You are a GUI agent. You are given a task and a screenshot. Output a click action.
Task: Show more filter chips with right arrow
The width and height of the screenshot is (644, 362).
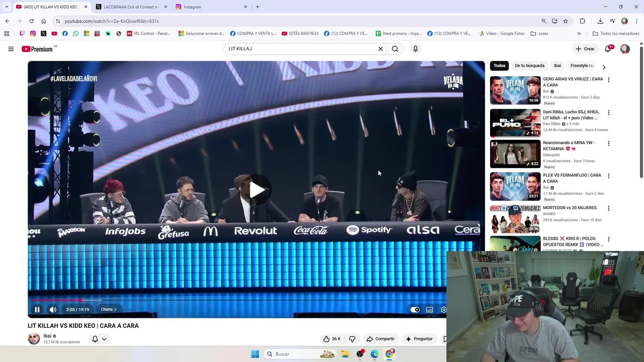[604, 67]
